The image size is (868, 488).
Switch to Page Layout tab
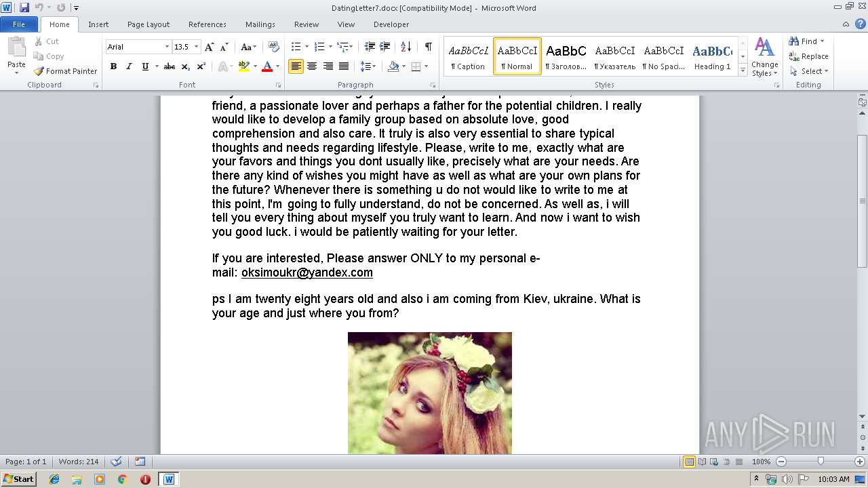pos(149,24)
